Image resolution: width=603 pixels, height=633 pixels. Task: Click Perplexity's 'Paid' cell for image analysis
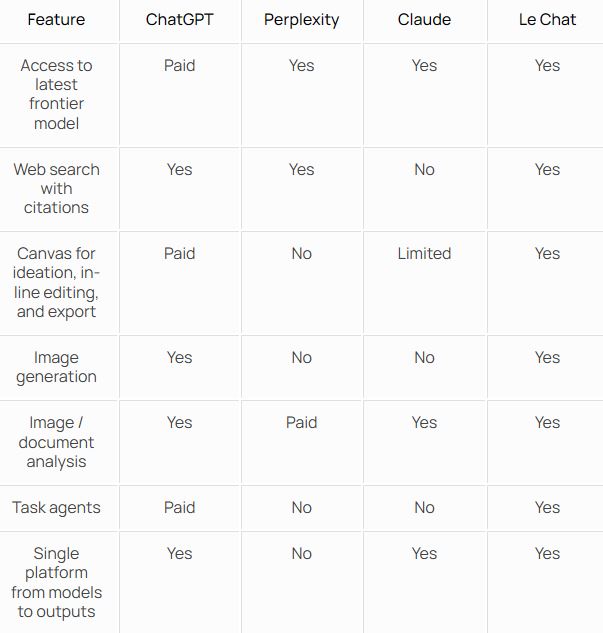(301, 422)
